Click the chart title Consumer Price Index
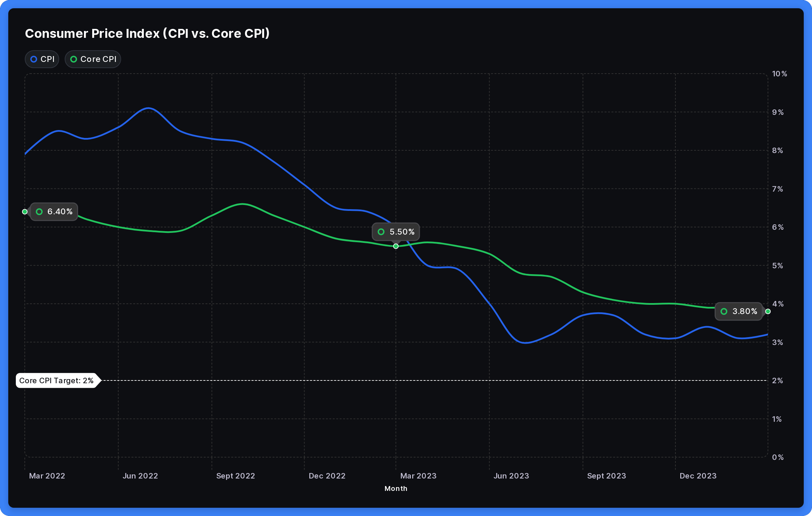Viewport: 812px width, 516px height. coord(147,33)
